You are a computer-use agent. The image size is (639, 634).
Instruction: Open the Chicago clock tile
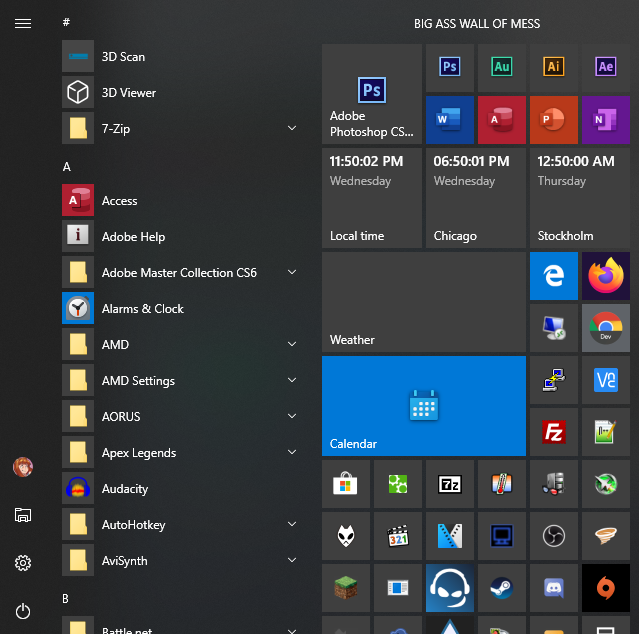(476, 198)
